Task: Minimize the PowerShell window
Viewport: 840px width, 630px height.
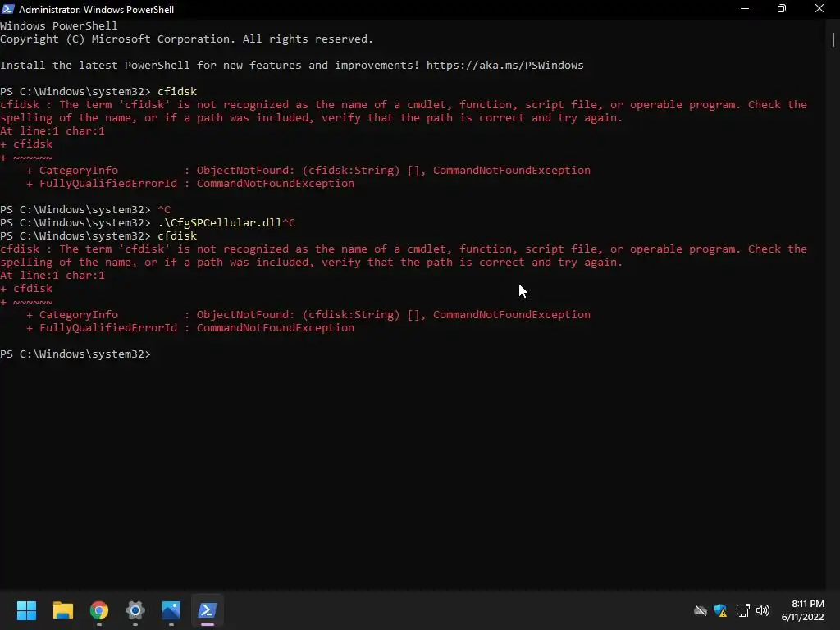Action: [x=745, y=9]
